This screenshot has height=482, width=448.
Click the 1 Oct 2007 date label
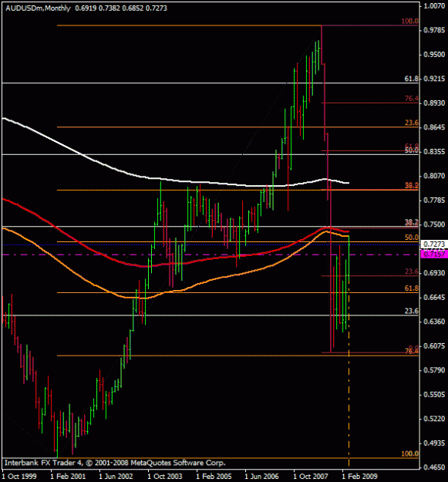pos(311,476)
